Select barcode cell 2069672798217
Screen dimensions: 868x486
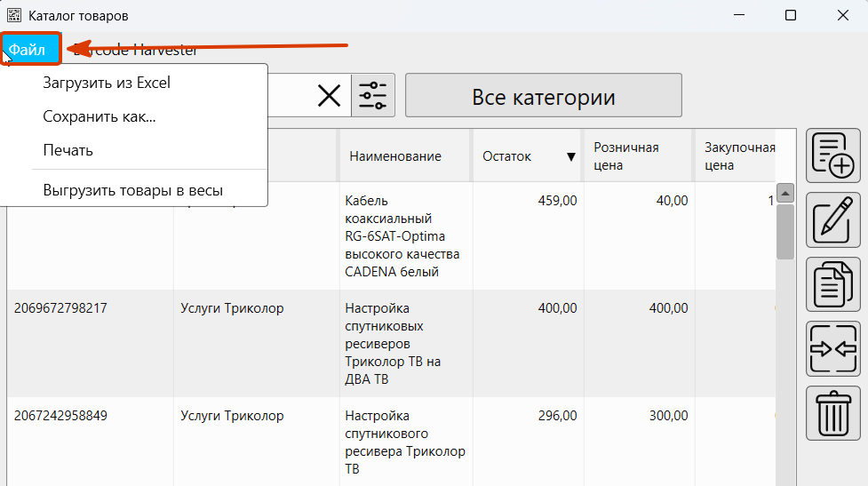pos(60,308)
